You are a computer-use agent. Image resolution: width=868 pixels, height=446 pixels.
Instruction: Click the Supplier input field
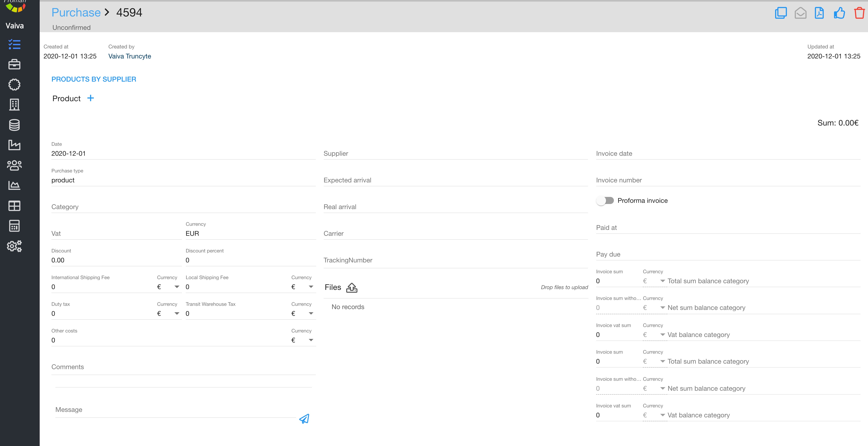coord(455,154)
